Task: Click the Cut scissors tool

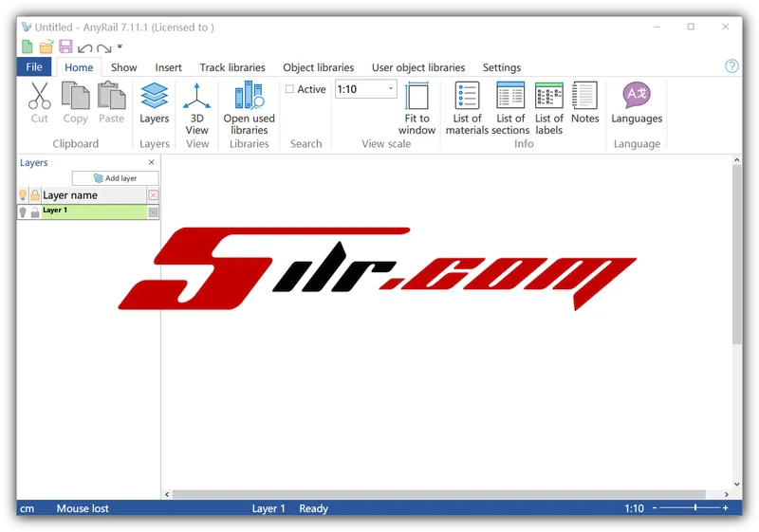Action: (39, 103)
